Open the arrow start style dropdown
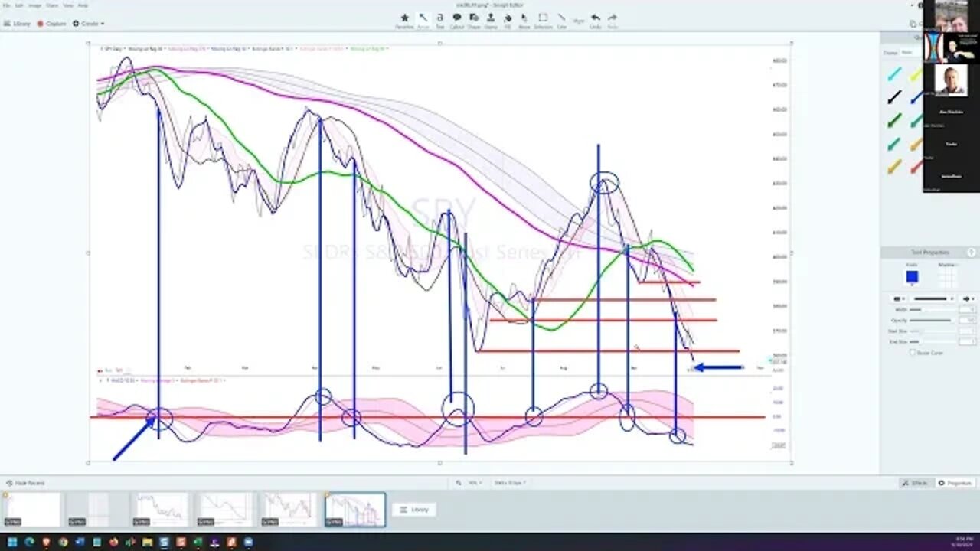 pos(900,299)
